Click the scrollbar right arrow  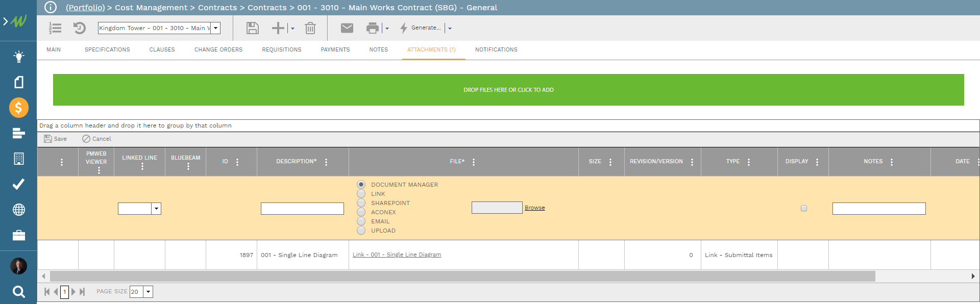point(973,276)
